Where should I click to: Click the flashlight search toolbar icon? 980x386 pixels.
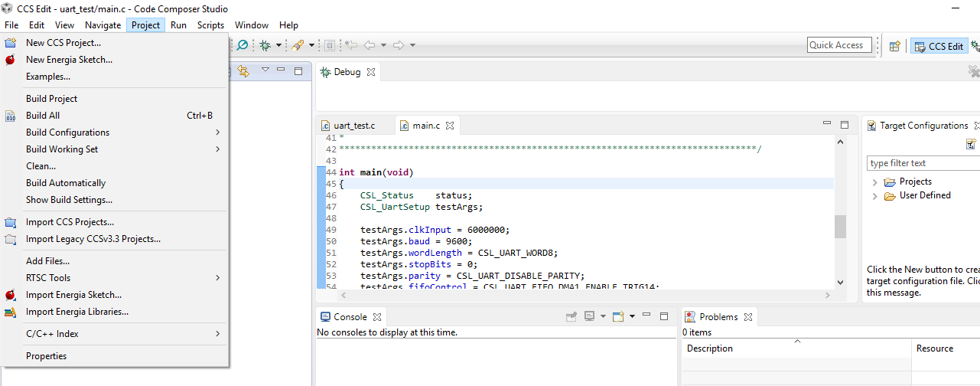(298, 45)
